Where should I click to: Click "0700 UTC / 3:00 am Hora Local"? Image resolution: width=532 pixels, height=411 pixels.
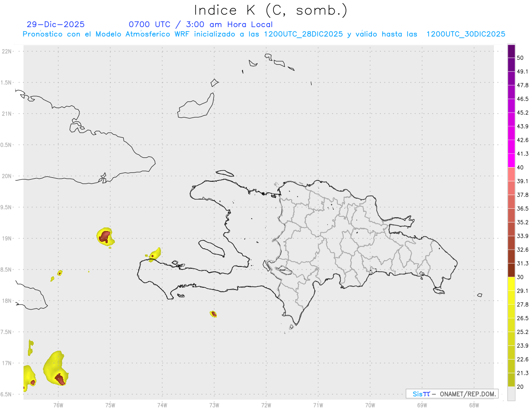[x=200, y=24]
